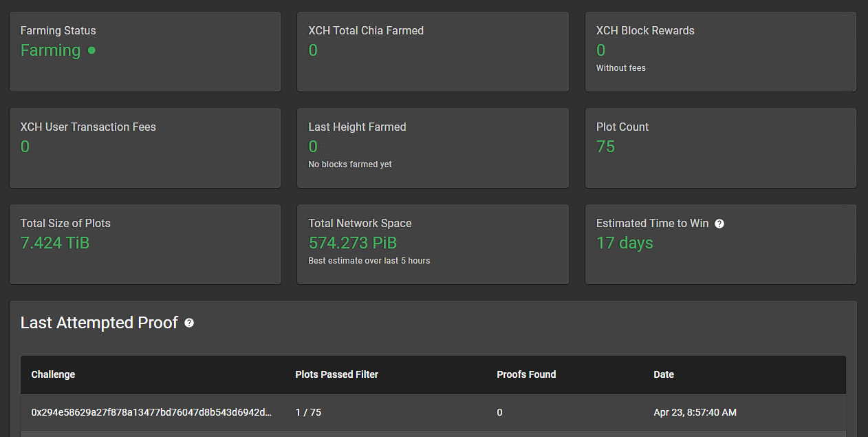This screenshot has width=868, height=437.
Task: Click the proof date Apr 23, 8:57:40 AM
Action: click(695, 412)
